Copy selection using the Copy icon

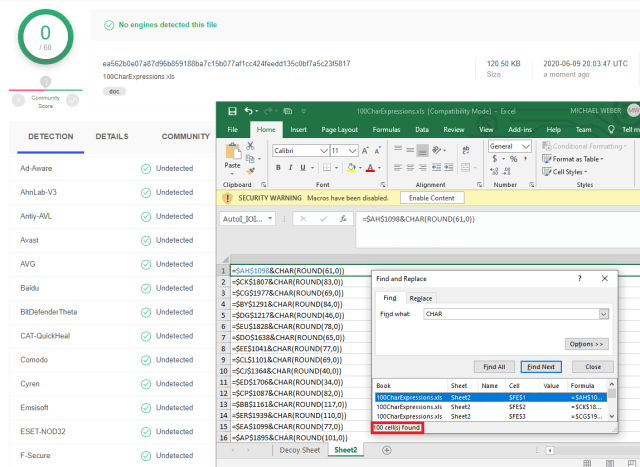pos(250,159)
